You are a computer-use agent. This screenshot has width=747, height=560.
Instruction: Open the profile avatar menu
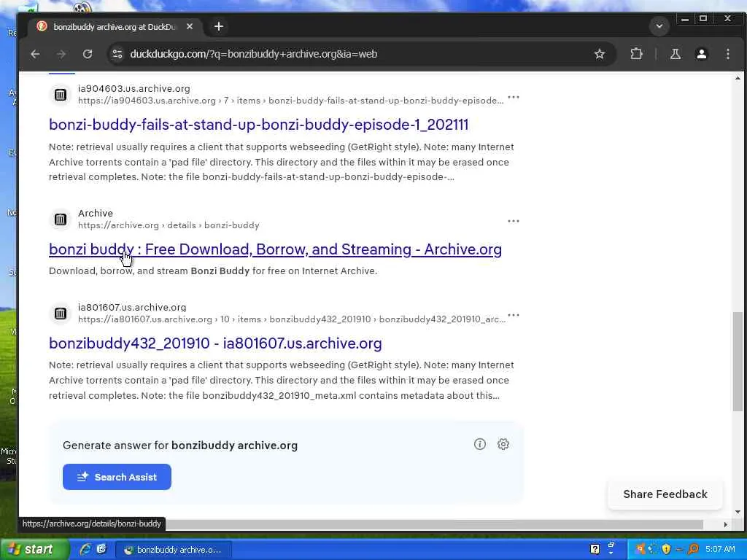(701, 54)
